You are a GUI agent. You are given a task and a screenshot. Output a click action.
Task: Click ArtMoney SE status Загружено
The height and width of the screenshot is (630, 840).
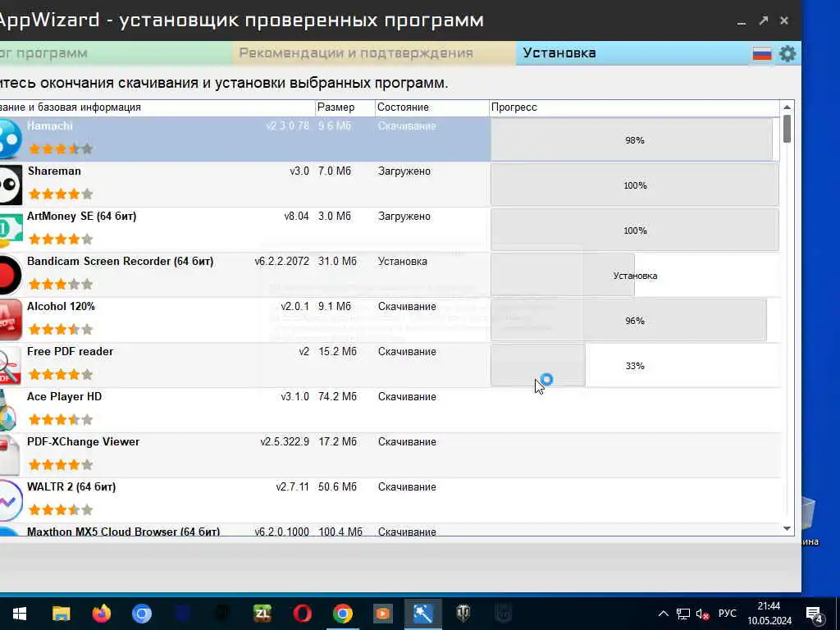coord(404,217)
